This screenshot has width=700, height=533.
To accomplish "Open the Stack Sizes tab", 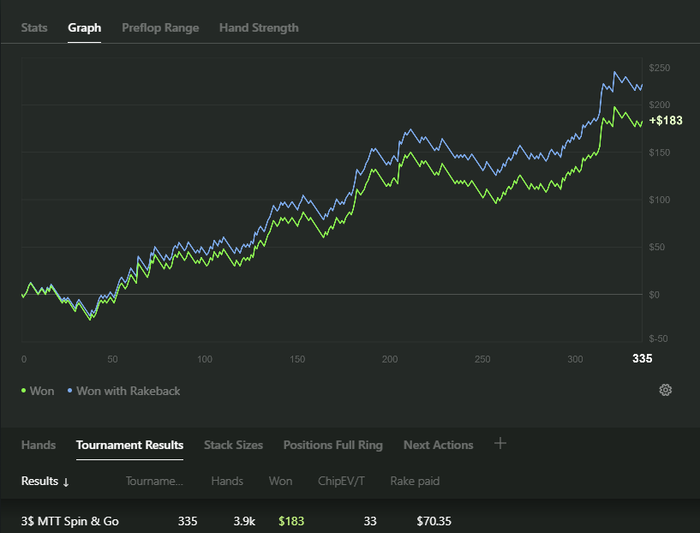I will [x=233, y=445].
